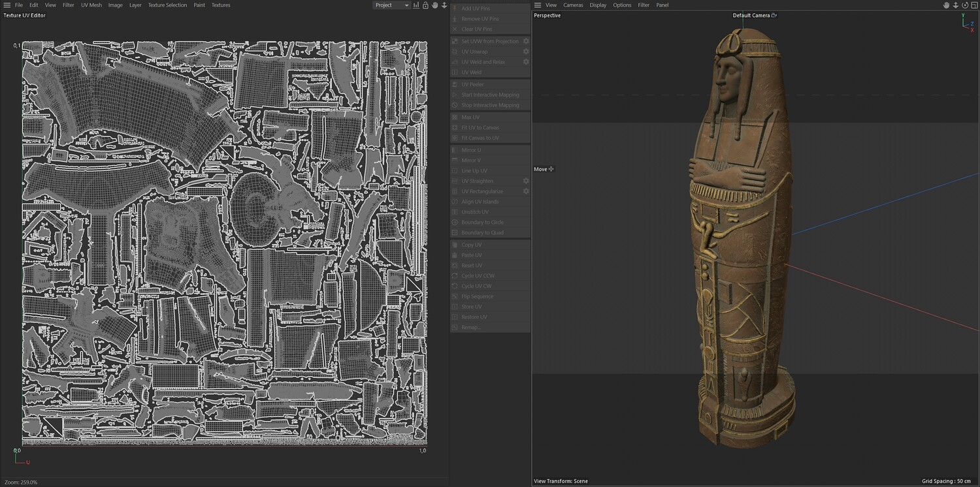This screenshot has width=980, height=487.
Task: Click the zoom arrows icon in UV editor
Action: click(444, 5)
